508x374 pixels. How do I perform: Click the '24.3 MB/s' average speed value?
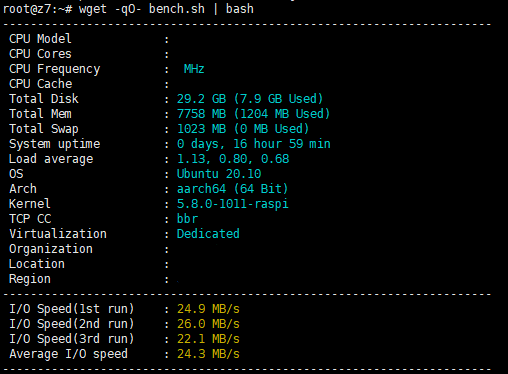click(208, 354)
